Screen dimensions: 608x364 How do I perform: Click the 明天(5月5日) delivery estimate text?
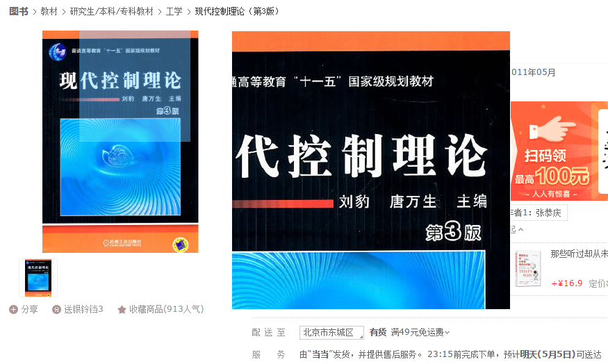click(548, 354)
